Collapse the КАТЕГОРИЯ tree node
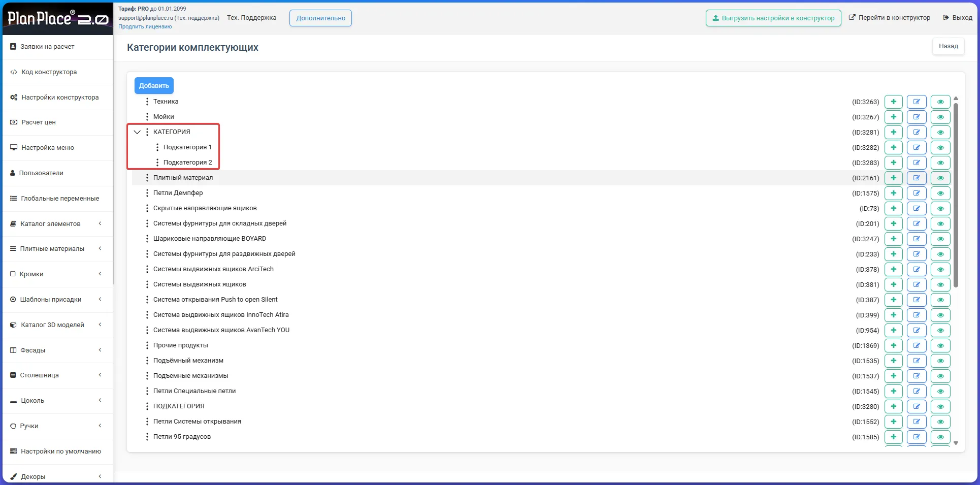This screenshot has width=980, height=485. pyautogui.click(x=137, y=132)
